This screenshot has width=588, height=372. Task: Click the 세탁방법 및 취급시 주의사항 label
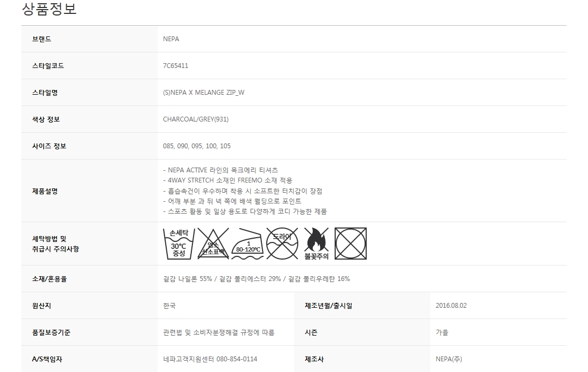[56, 244]
